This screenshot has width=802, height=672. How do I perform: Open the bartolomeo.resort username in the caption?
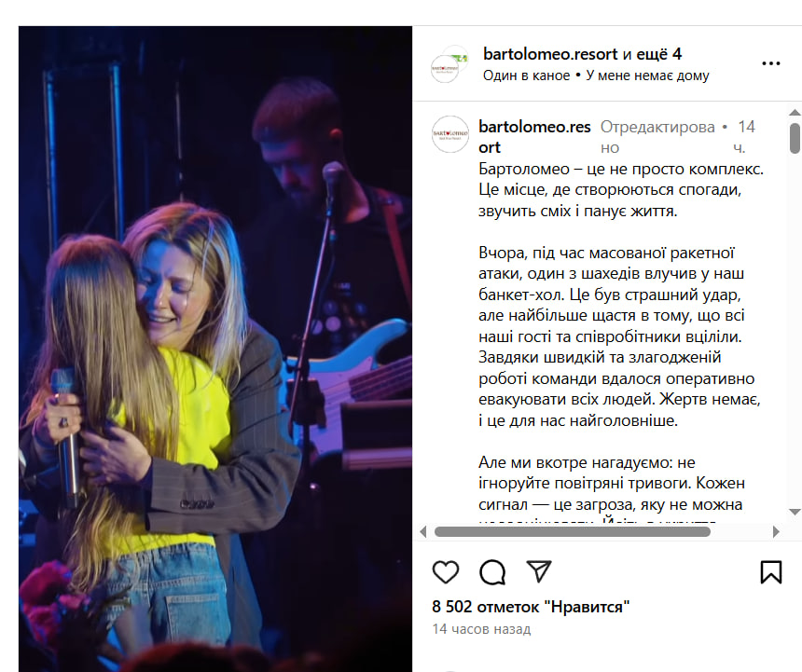[534, 137]
